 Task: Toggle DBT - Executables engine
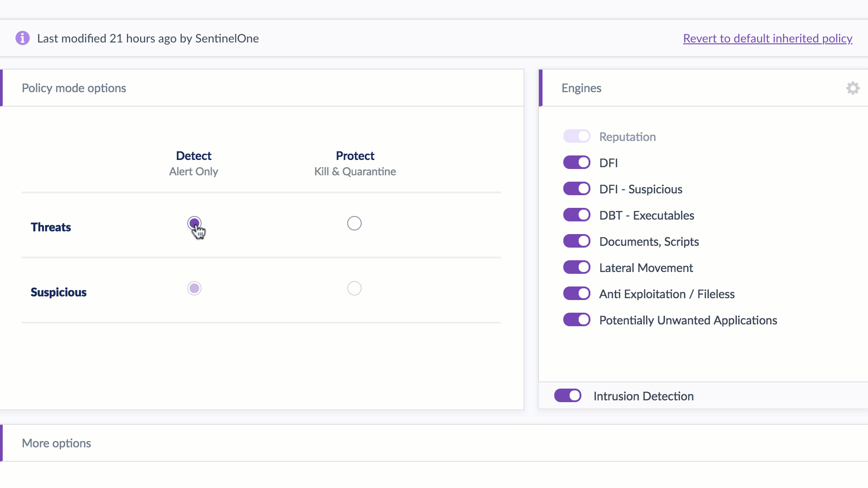coord(576,215)
